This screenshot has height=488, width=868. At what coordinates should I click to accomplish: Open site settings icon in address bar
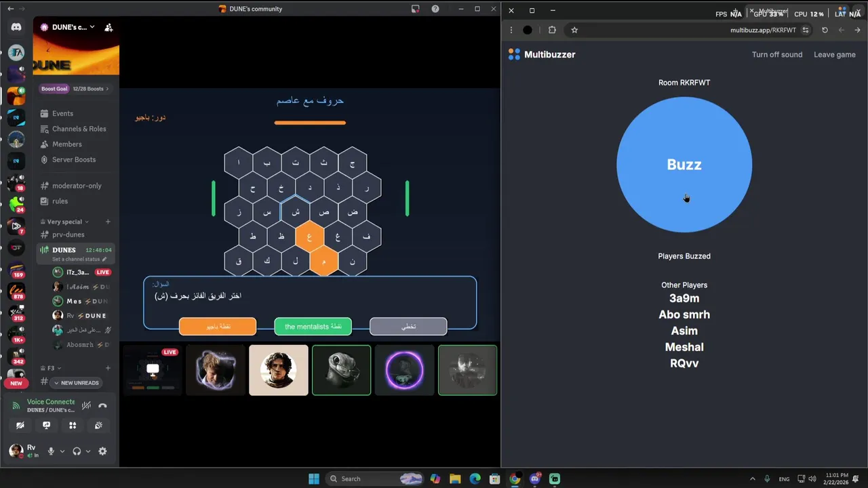(x=806, y=30)
